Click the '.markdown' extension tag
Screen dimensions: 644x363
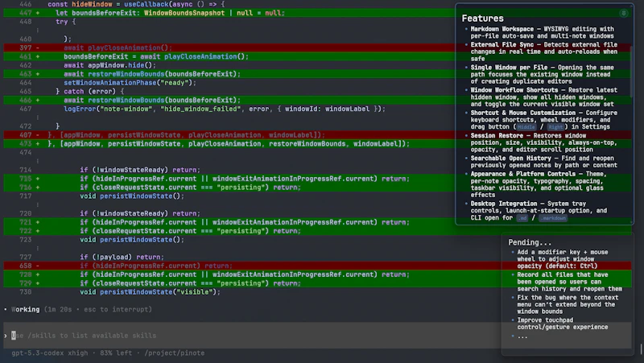[x=553, y=218]
